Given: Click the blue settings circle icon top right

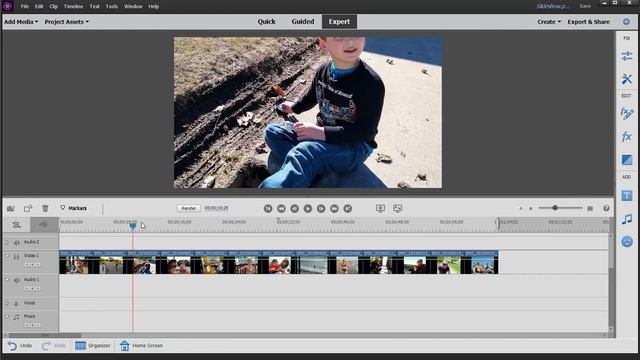Looking at the screenshot, I should [x=626, y=22].
